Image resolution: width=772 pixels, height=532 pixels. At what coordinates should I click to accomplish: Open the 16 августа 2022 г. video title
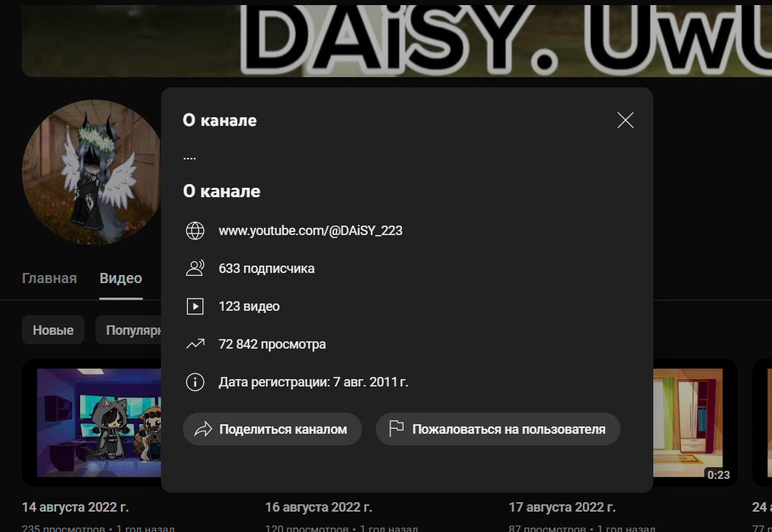(318, 507)
